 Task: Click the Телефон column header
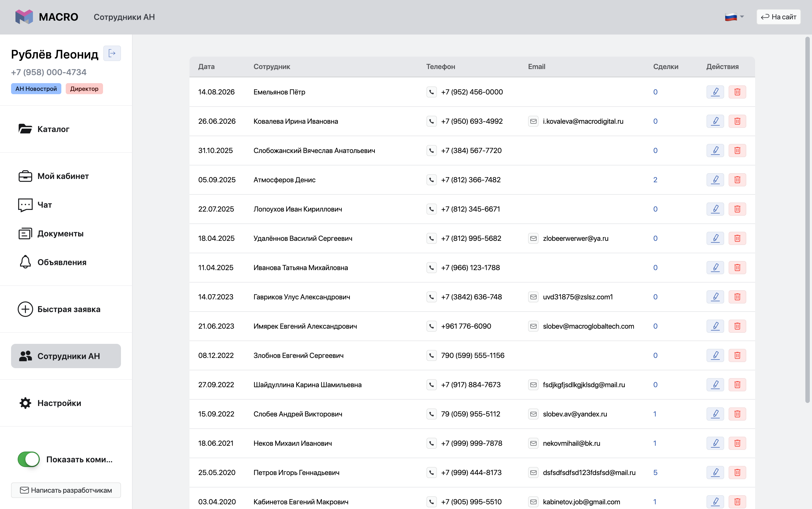pyautogui.click(x=441, y=67)
